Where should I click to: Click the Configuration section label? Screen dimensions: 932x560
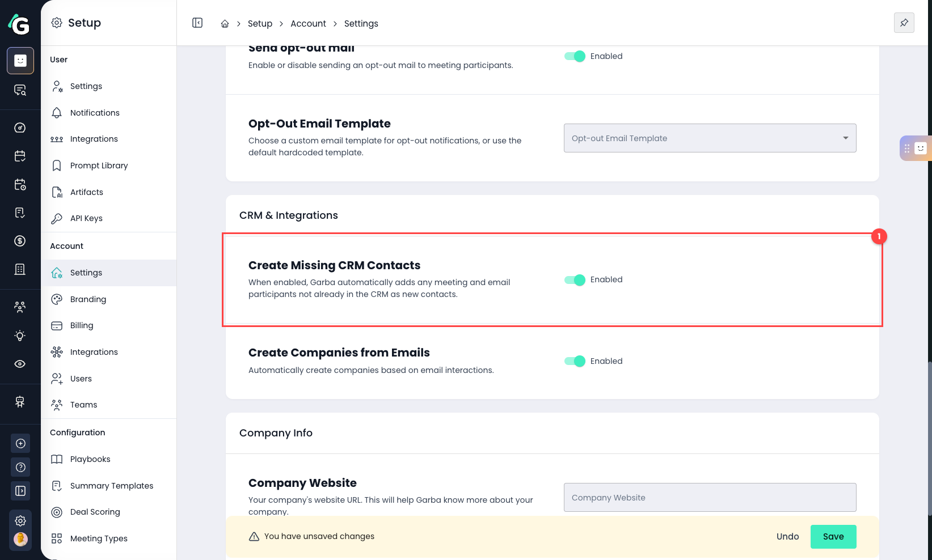click(78, 432)
